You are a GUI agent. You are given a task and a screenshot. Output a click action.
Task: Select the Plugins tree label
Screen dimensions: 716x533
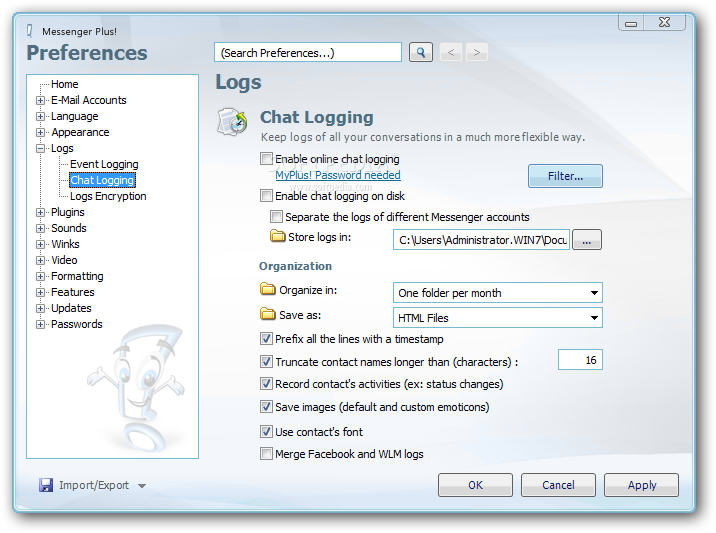(x=68, y=212)
